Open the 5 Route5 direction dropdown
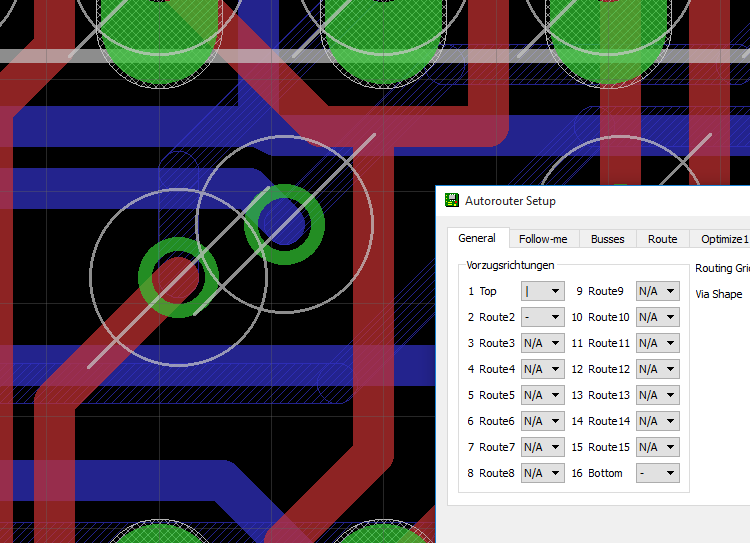The height and width of the screenshot is (543, 750). [543, 395]
